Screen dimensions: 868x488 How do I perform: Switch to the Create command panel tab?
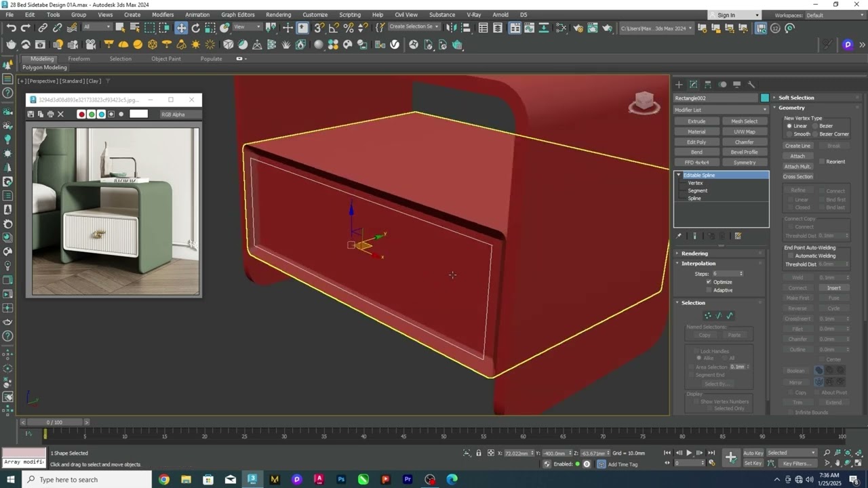point(679,85)
